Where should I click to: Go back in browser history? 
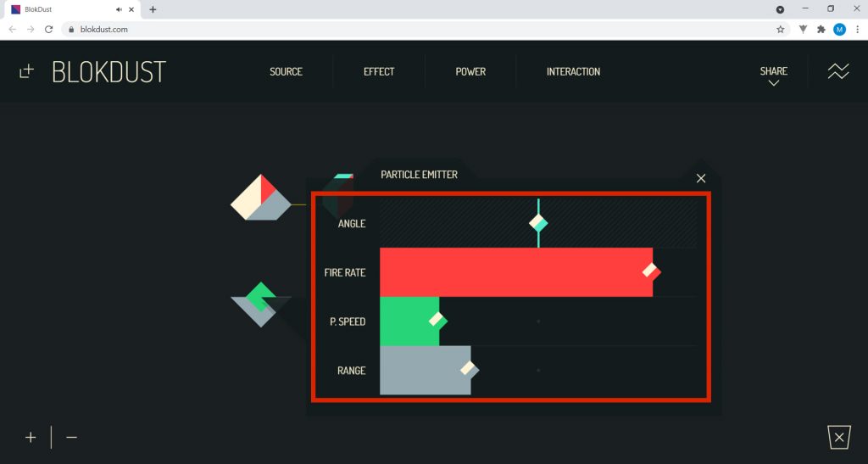click(x=12, y=30)
